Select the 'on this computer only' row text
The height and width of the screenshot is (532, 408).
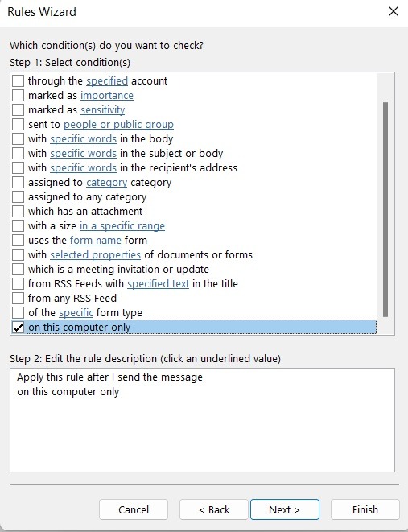click(80, 327)
